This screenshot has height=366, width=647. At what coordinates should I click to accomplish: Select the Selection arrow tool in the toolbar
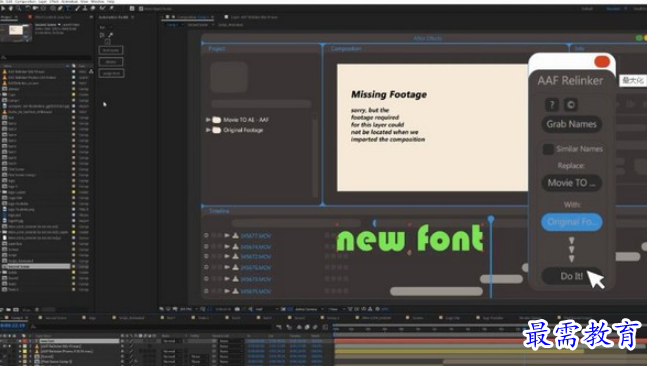tap(4, 8)
